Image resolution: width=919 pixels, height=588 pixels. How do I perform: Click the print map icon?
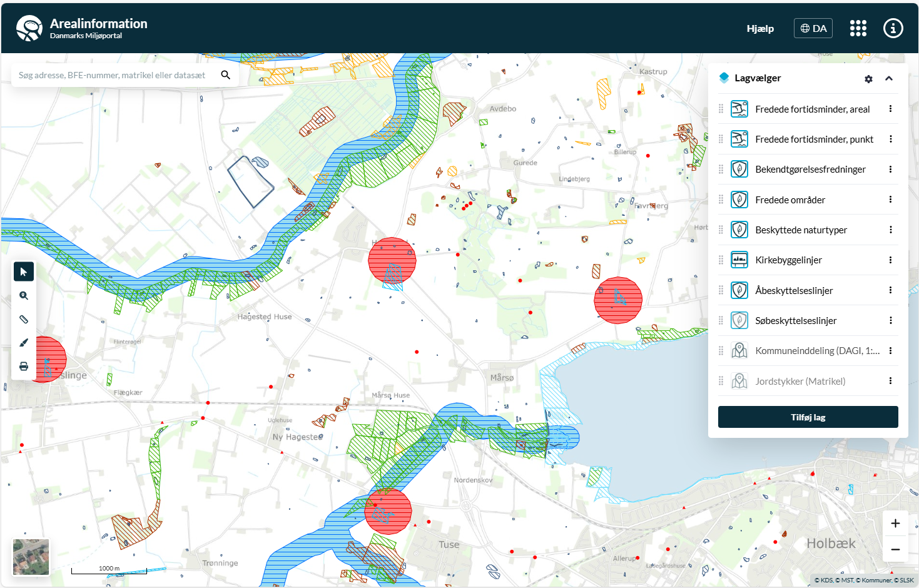[24, 367]
